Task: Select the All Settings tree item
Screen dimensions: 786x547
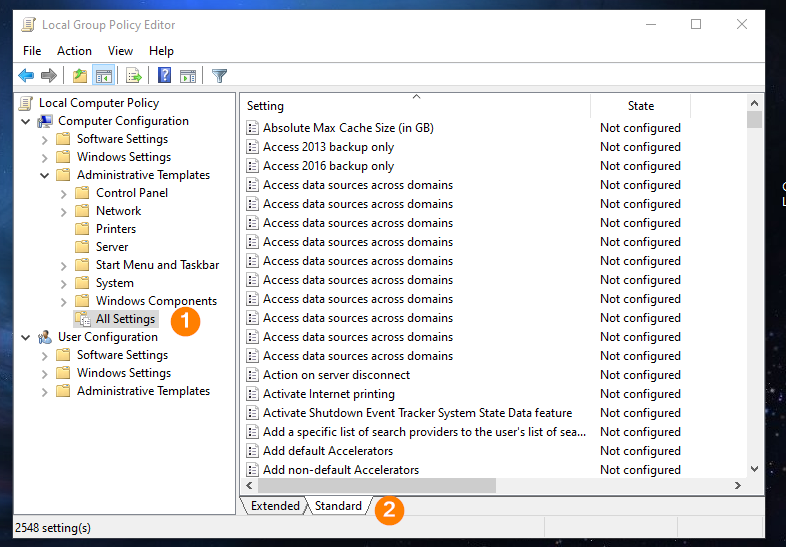Action: point(125,319)
